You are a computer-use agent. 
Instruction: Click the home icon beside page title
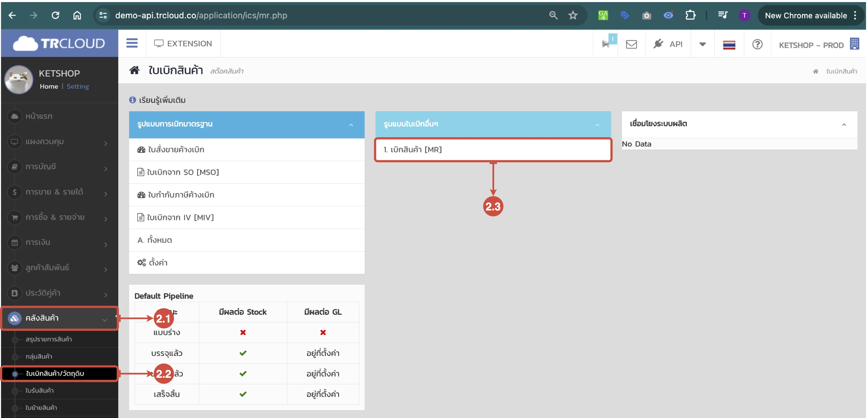(x=134, y=70)
